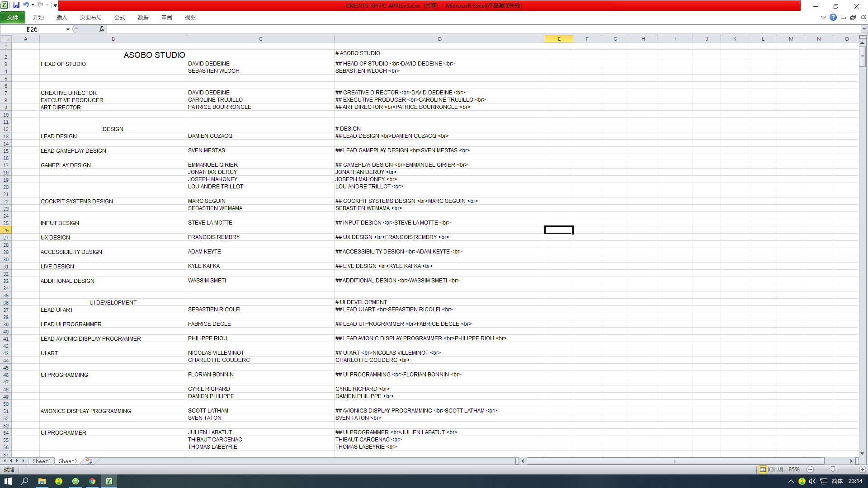Image resolution: width=868 pixels, height=488 pixels.
Task: Switch to the 公式 (Formulas) ribbon tab
Action: pyautogui.click(x=120, y=17)
